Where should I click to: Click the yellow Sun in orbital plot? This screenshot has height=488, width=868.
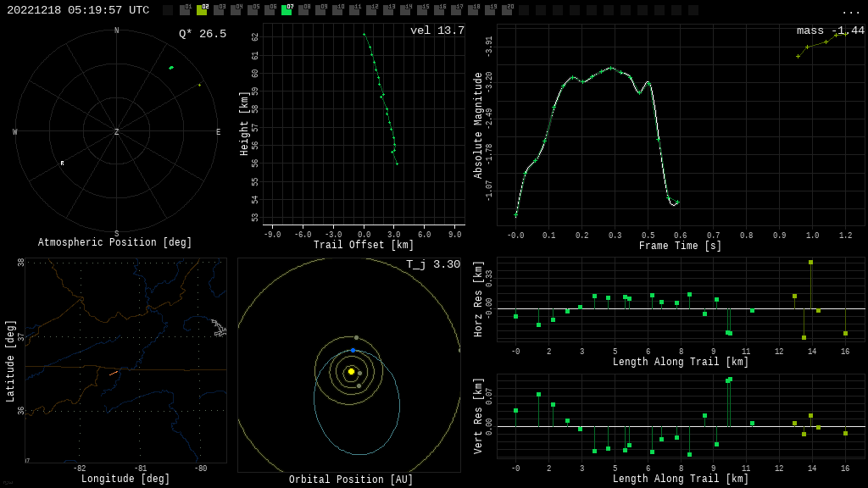351,371
